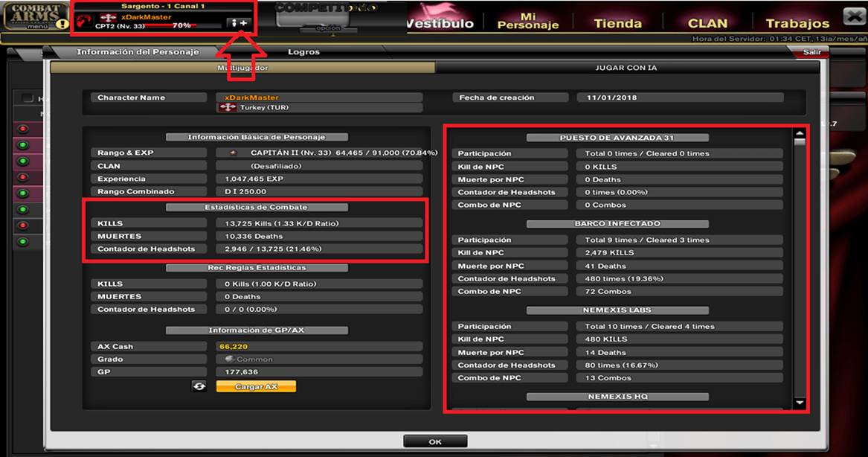
Task: Click the PUESTO DE AVANZADA 31 header
Action: click(617, 138)
